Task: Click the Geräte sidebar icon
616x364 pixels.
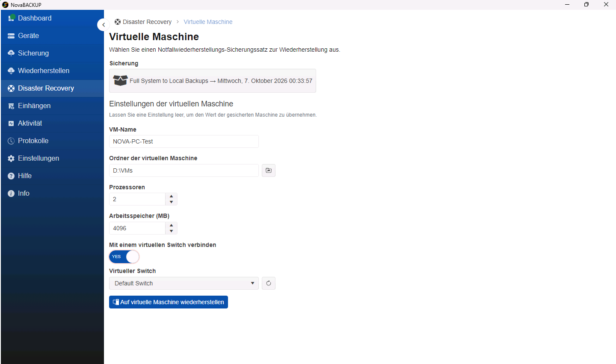Action: (x=11, y=36)
